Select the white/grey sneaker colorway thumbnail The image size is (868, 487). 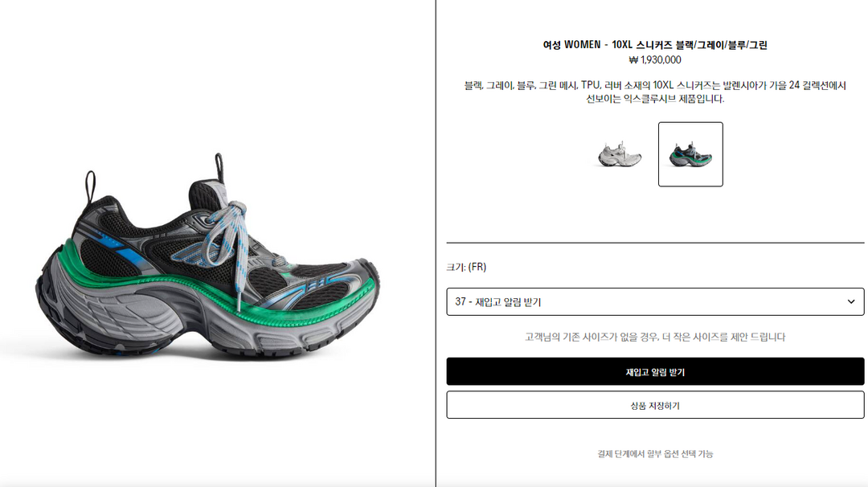(620, 154)
